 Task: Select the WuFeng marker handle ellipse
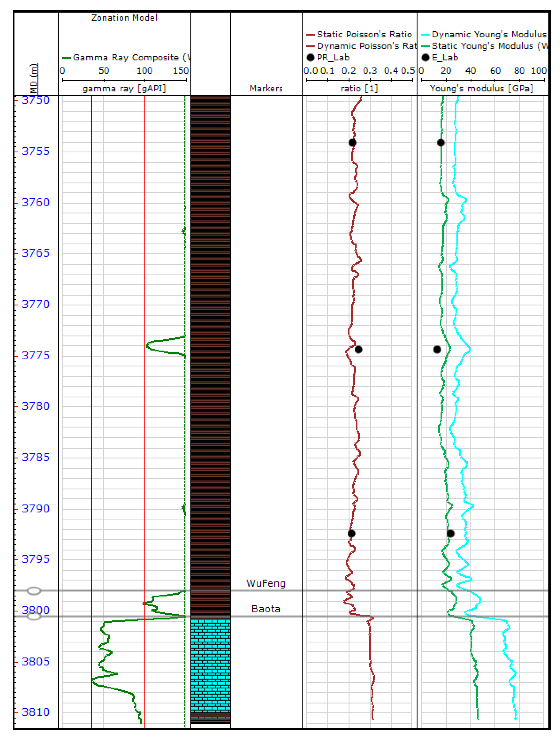coord(34,591)
